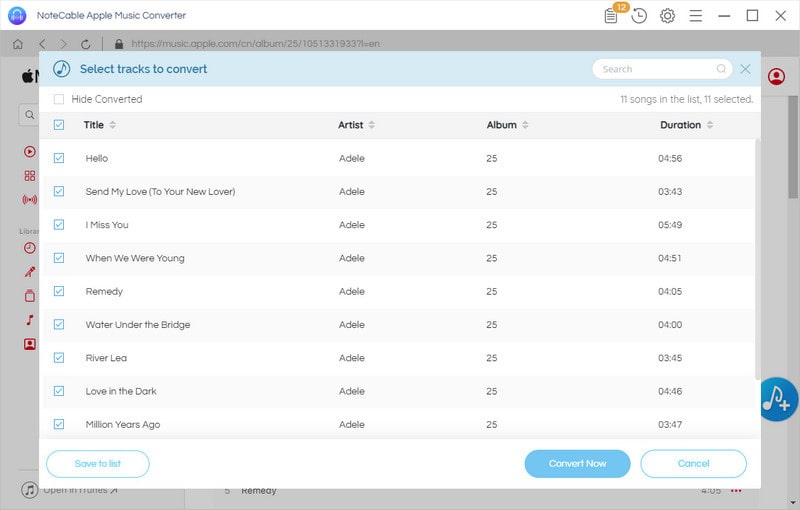Viewport: 800px width, 510px height.
Task: Go to home page icon
Action: point(18,44)
